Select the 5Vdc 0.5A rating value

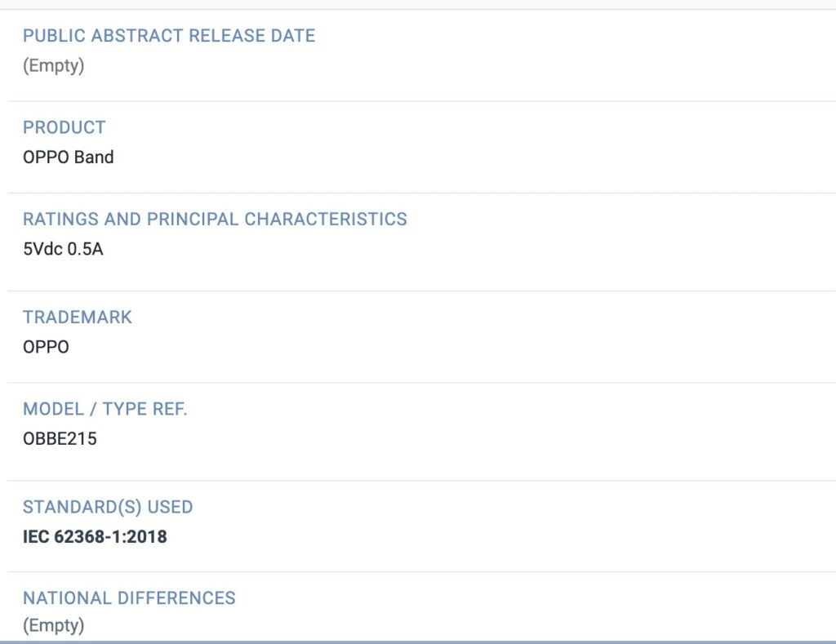pyautogui.click(x=64, y=249)
